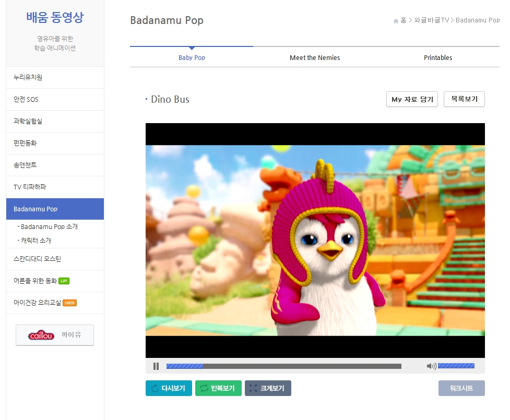Click the video progress bar

[283, 366]
